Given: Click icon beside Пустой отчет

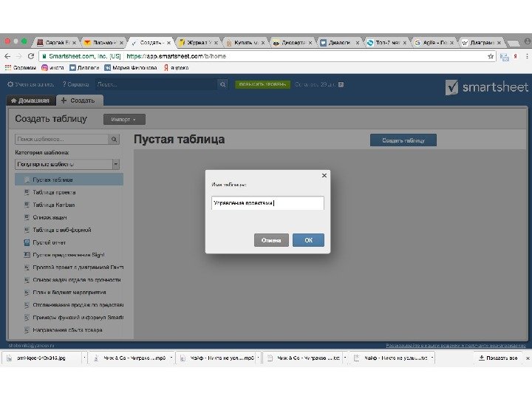Looking at the screenshot, I should [27, 242].
